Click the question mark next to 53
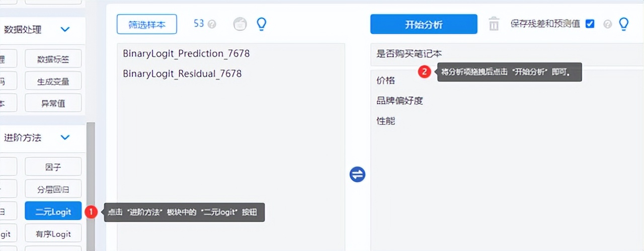This screenshot has height=251, width=644. click(212, 24)
